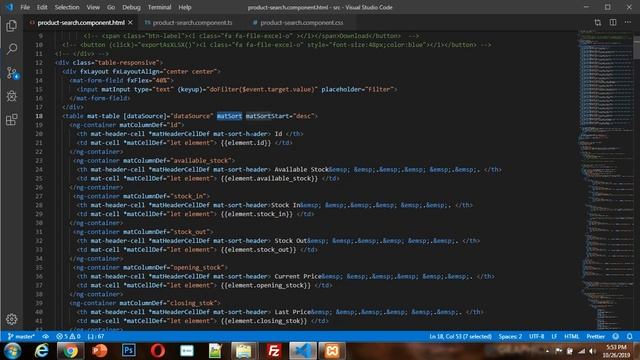This screenshot has height=360, width=640.
Task: Open Internet Explorer from taskbar
Action: [41, 351]
